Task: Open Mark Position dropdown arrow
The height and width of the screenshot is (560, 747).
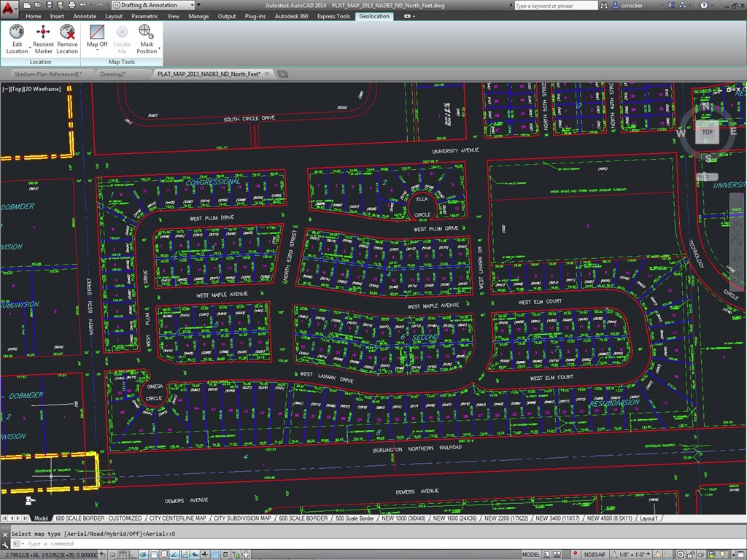Action: click(159, 48)
